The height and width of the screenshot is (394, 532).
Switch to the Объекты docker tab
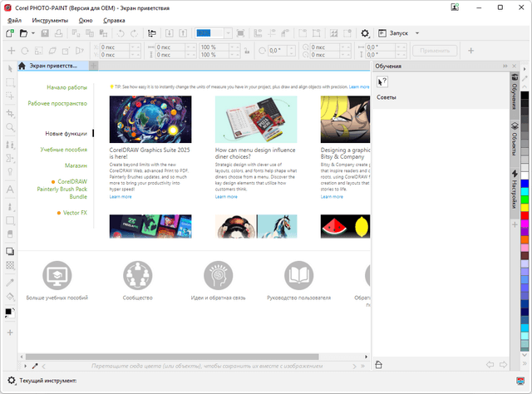click(x=515, y=135)
